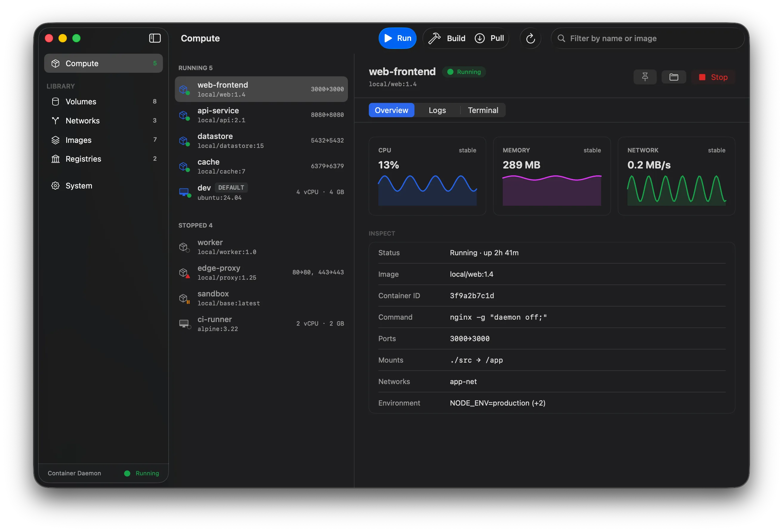This screenshot has height=532, width=783.
Task: Toggle the sidebar visibility icon
Action: tap(155, 38)
